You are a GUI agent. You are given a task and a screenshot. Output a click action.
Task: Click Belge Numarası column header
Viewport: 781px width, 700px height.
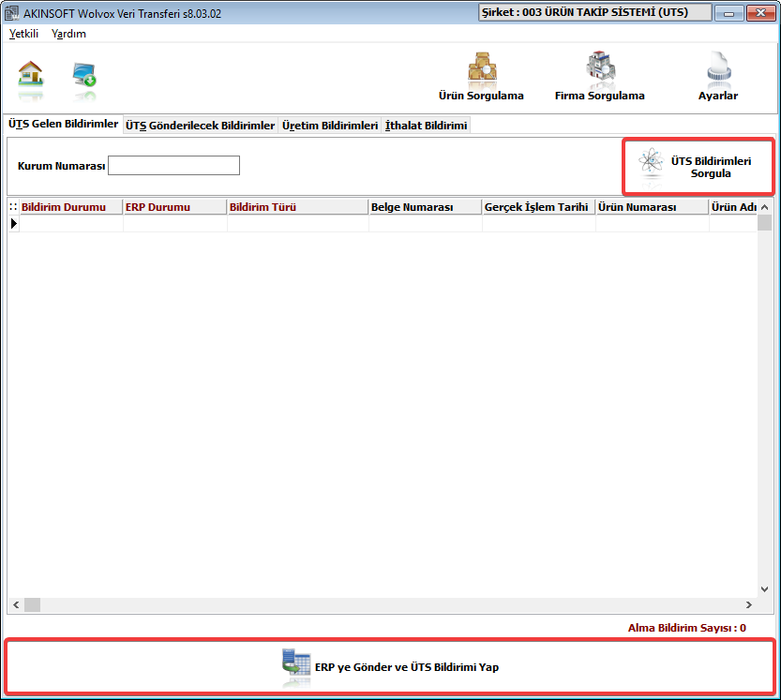tap(426, 207)
